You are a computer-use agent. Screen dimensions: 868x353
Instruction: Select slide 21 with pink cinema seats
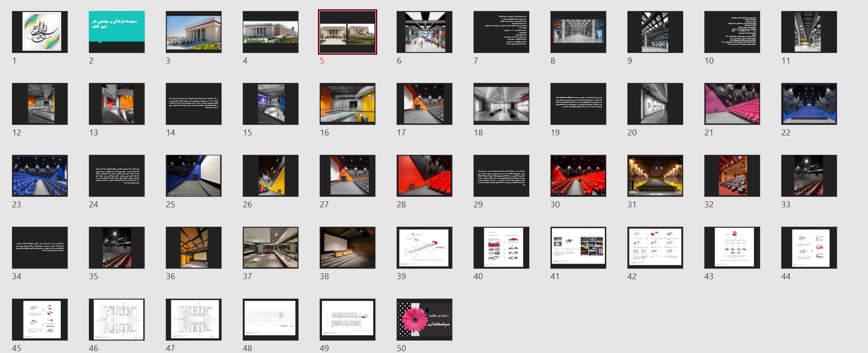732,104
